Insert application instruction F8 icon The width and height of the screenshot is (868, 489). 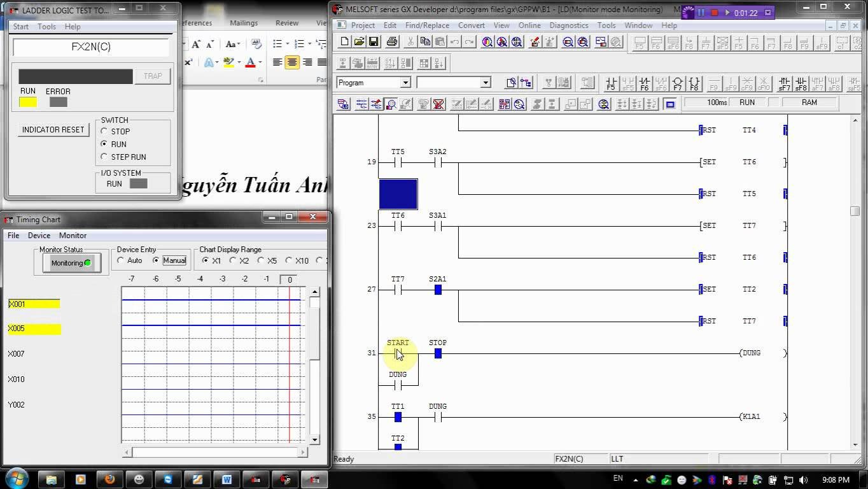tap(694, 83)
